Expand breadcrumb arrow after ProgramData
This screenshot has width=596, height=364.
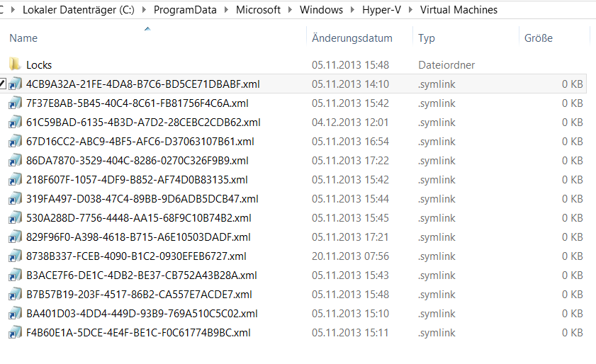coord(226,9)
